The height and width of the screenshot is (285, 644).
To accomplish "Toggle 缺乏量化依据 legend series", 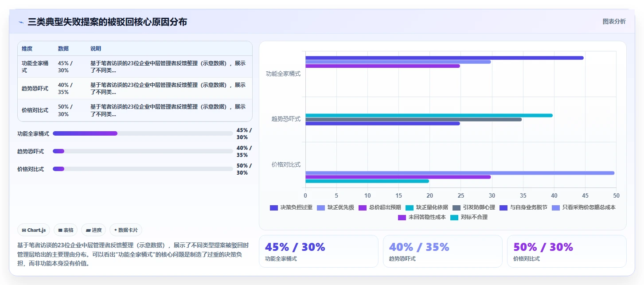I will 426,207.
